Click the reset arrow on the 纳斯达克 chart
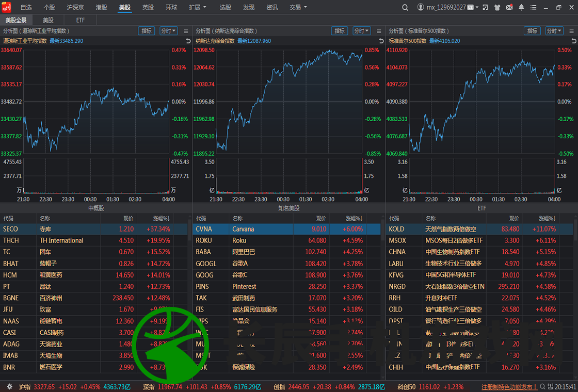 (381, 41)
